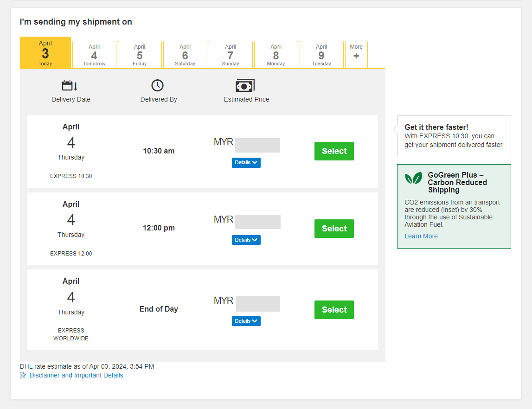Pick the April 6 Saturday tab

click(x=185, y=55)
